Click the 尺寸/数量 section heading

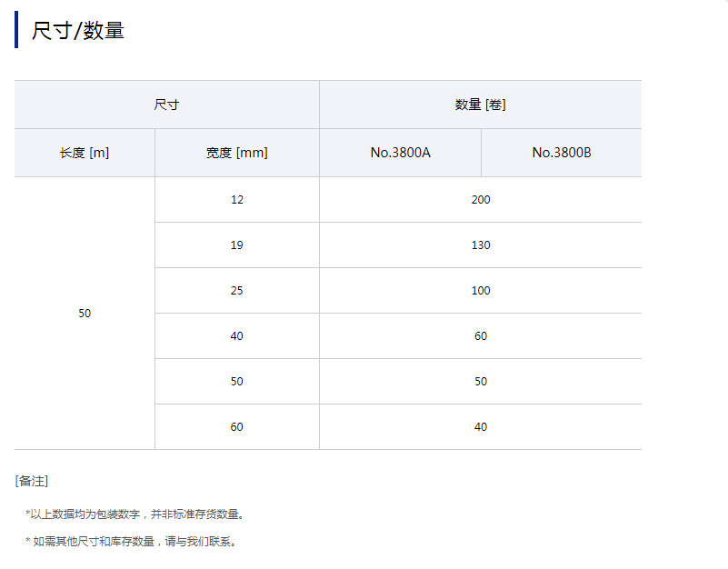click(x=77, y=30)
